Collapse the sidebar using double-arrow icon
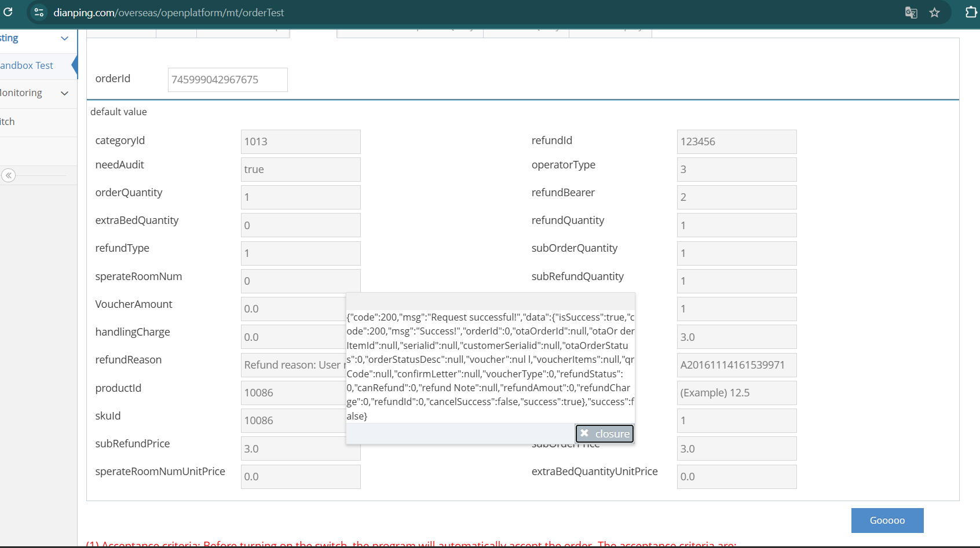The image size is (980, 548). coord(9,175)
